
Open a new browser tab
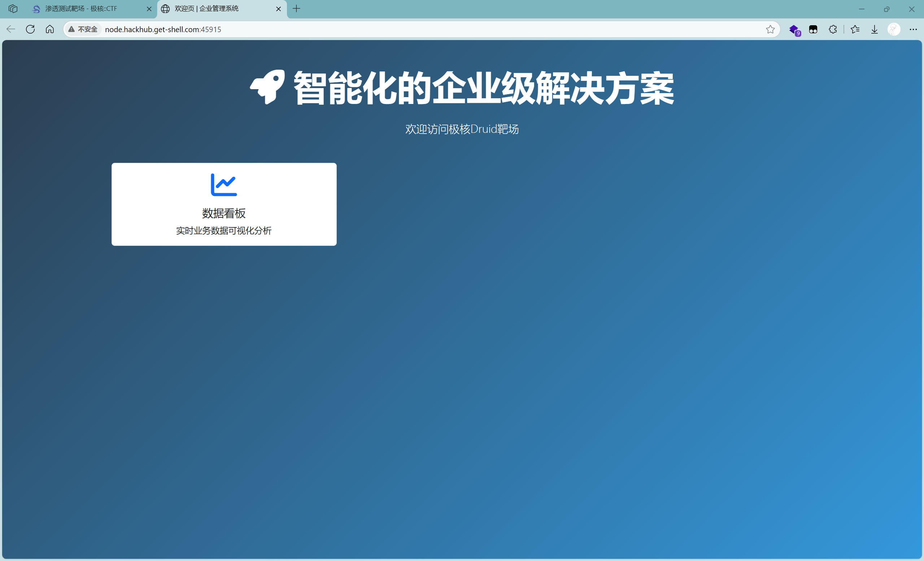(x=296, y=9)
